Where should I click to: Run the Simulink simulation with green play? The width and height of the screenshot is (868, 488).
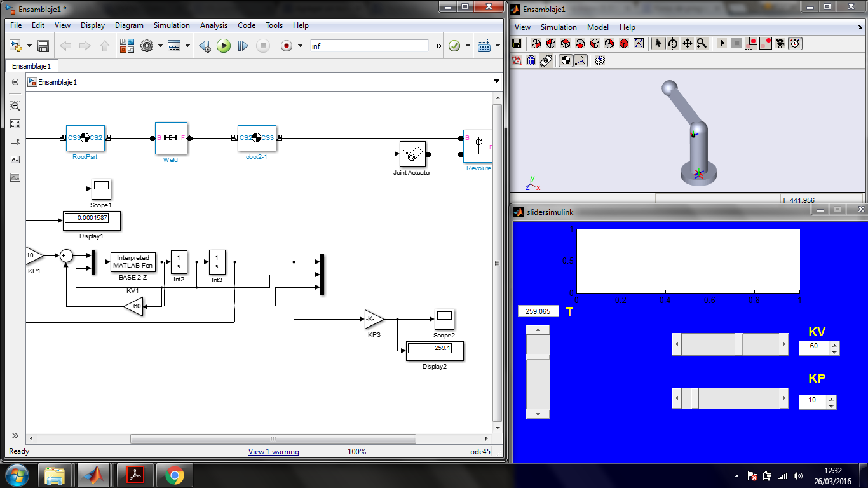[x=224, y=46]
